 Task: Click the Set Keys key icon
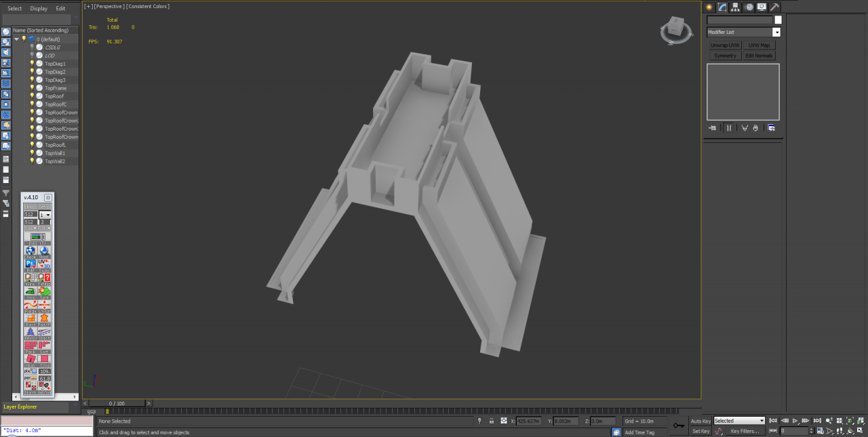679,425
